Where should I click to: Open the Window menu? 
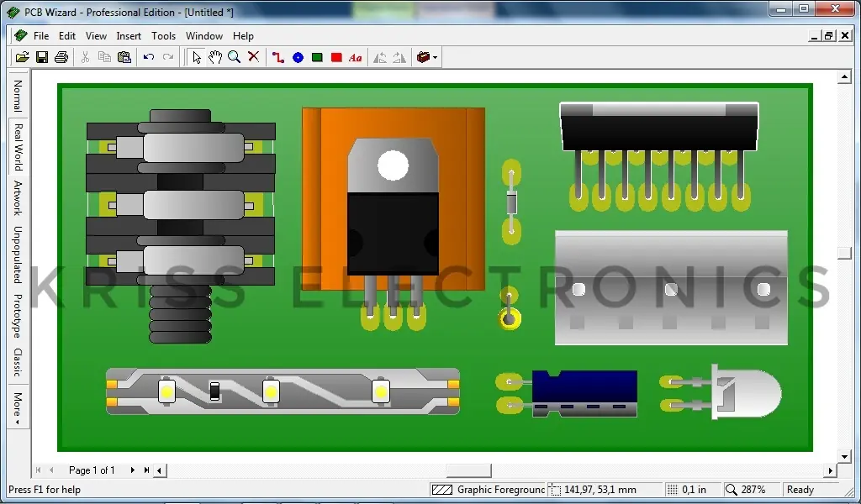click(x=204, y=35)
